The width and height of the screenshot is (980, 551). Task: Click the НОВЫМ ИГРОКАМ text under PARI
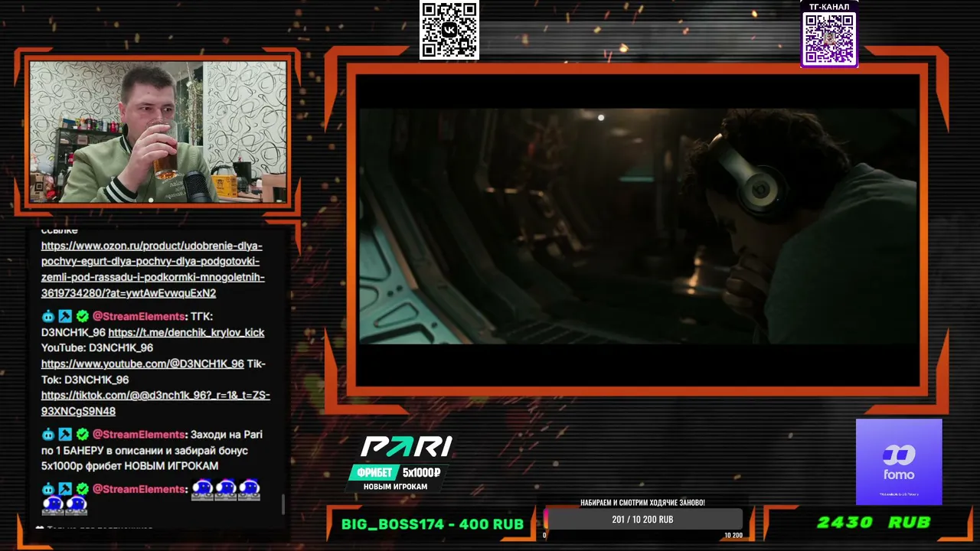(x=395, y=487)
